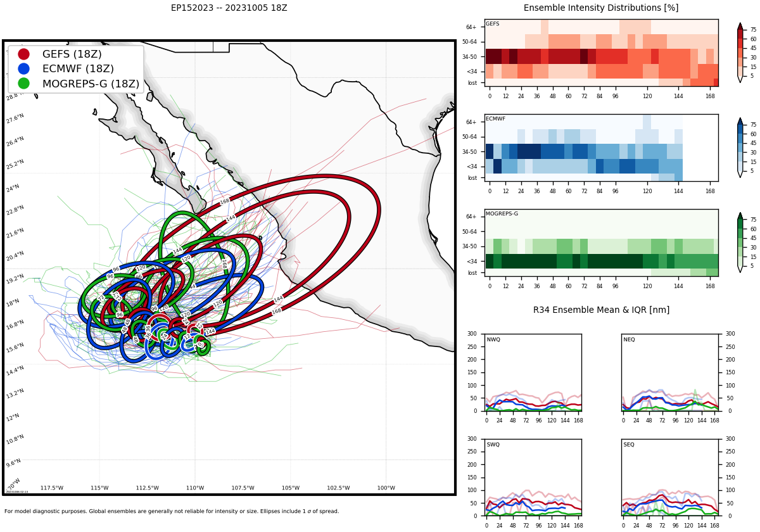
Task: Click the '34-50' row label of the GEFS heatmap
Action: pyautogui.click(x=469, y=57)
